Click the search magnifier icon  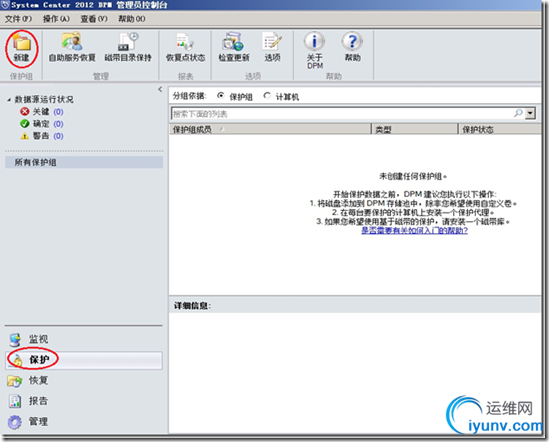point(518,113)
